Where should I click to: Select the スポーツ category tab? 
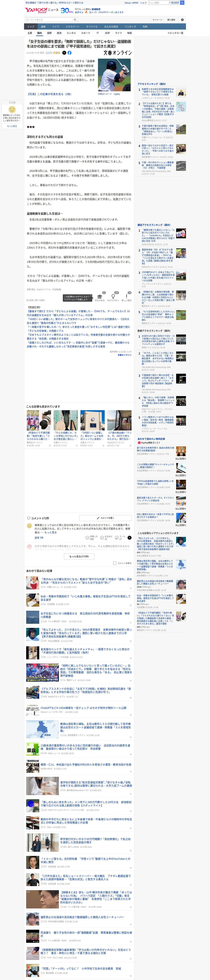(86, 33)
